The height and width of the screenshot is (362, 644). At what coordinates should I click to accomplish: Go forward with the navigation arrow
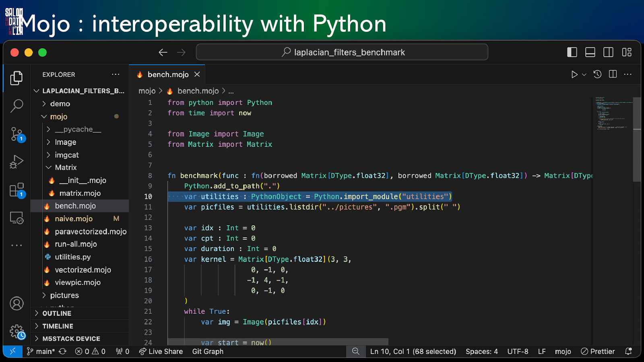181,52
